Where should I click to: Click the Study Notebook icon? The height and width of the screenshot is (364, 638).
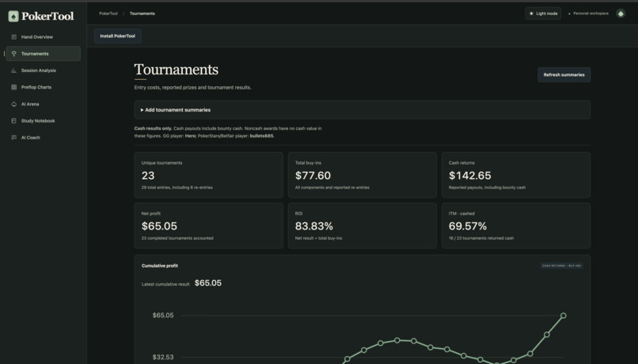point(13,121)
